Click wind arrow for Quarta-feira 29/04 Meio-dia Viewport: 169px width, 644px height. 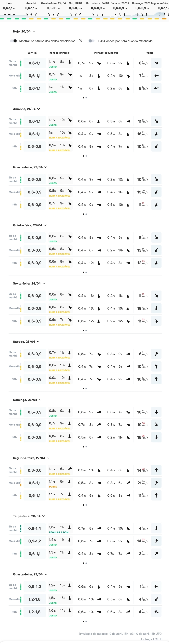[156, 599]
